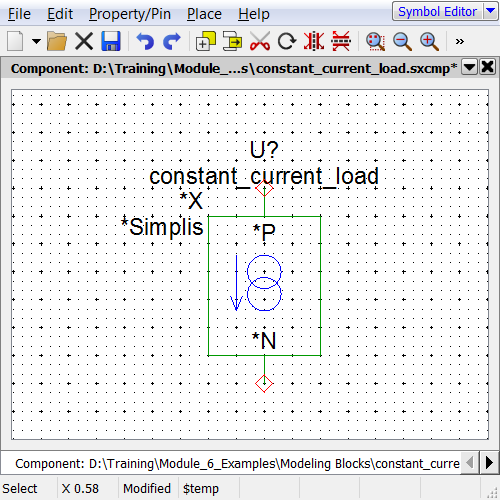This screenshot has height=500, width=500.
Task: Open the Symbol Editor mode dropdown
Action: click(491, 11)
